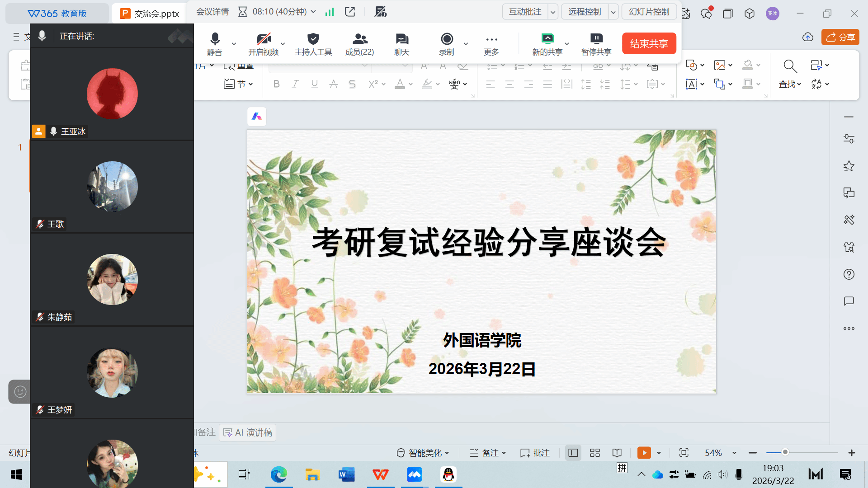The width and height of the screenshot is (868, 488).
Task: Start slideshow with orange play button
Action: click(x=644, y=453)
